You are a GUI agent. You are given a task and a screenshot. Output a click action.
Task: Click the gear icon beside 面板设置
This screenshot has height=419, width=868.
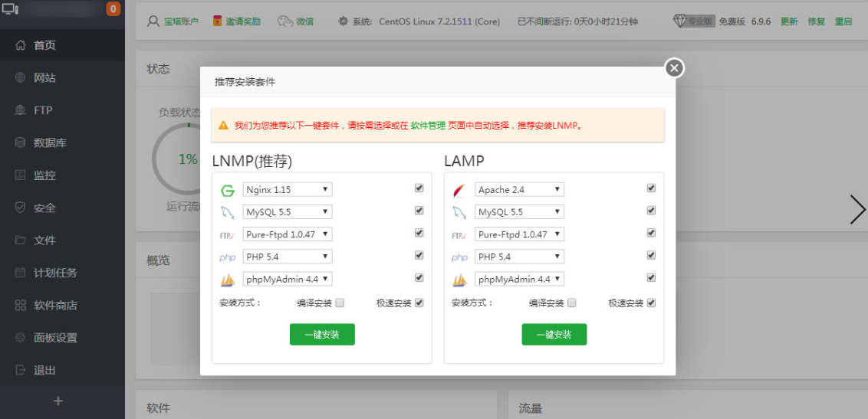pos(21,337)
